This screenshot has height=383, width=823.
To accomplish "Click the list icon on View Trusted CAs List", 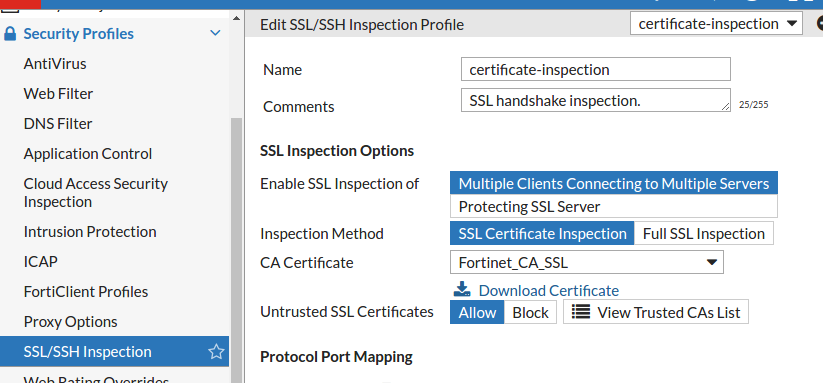I will (581, 312).
